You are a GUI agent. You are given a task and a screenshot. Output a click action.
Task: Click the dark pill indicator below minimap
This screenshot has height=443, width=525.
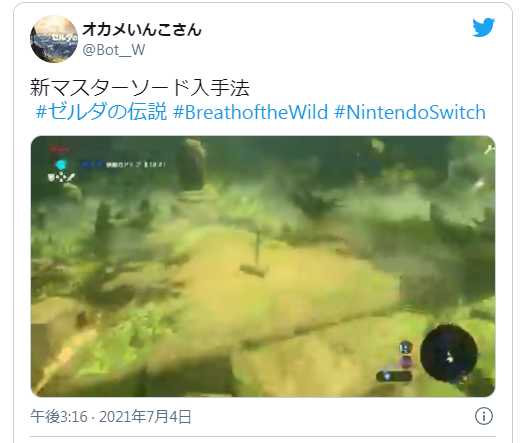point(394,376)
